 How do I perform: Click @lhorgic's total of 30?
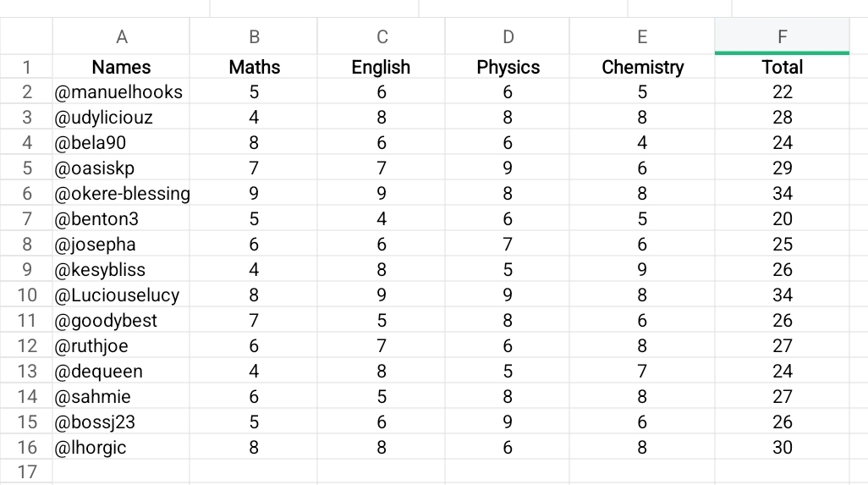(782, 448)
